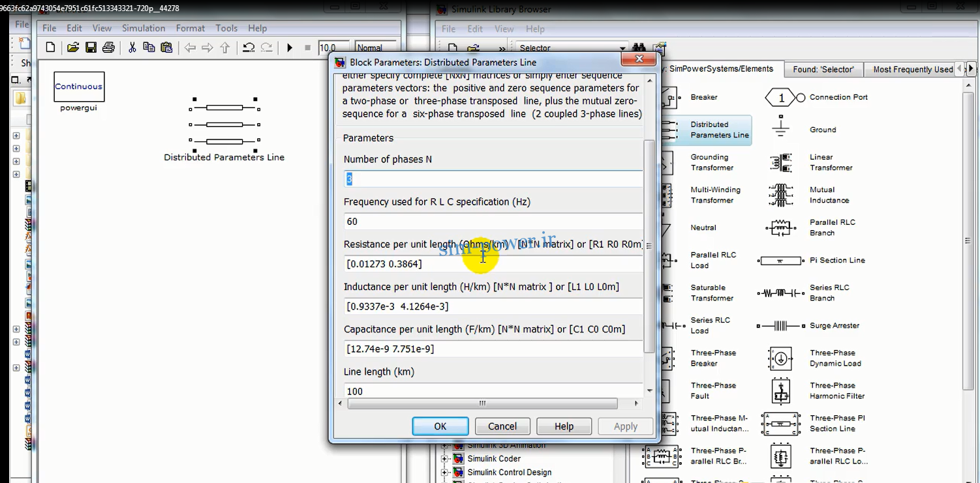Select the Parallel RLC Branch block icon
This screenshot has height=483, width=980.
click(780, 227)
